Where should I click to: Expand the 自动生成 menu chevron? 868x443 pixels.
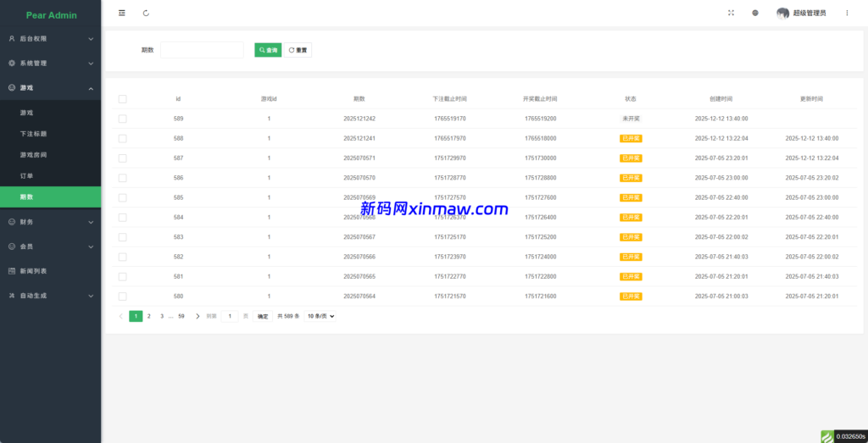pyautogui.click(x=91, y=296)
